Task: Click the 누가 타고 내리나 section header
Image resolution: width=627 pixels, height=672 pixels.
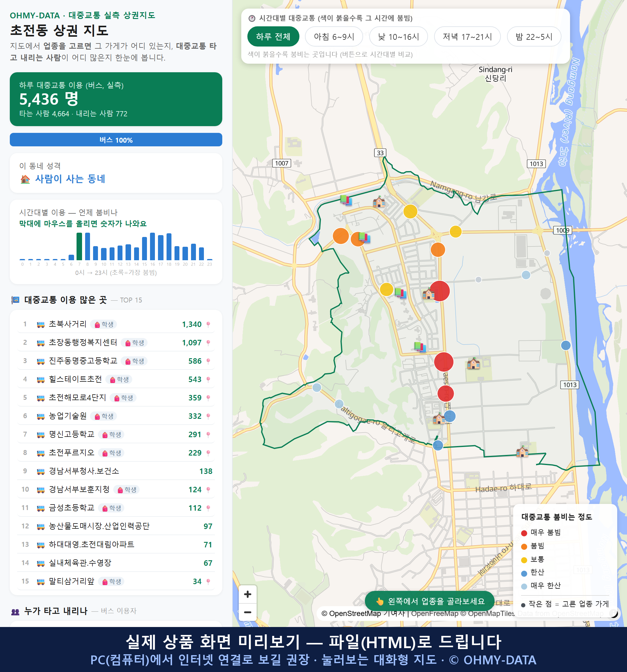Action: click(x=74, y=611)
